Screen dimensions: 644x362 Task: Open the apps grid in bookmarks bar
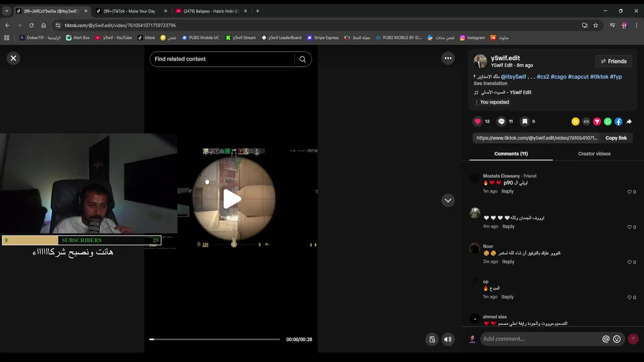pyautogui.click(x=7, y=38)
